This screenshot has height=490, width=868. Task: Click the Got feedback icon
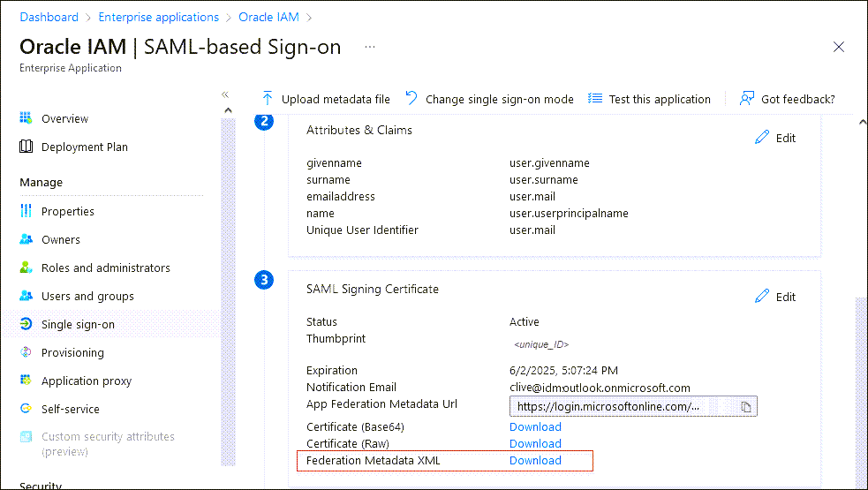point(747,99)
